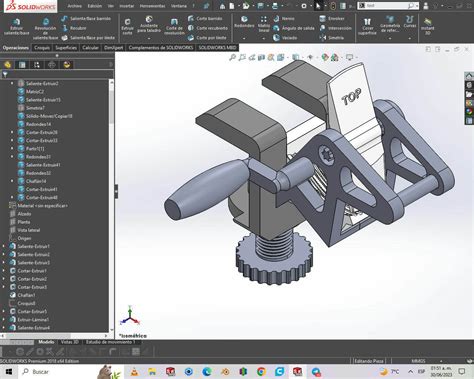This screenshot has height=379, width=474.
Task: Switch to Estudio de movimiento 1 tab
Action: (111, 342)
